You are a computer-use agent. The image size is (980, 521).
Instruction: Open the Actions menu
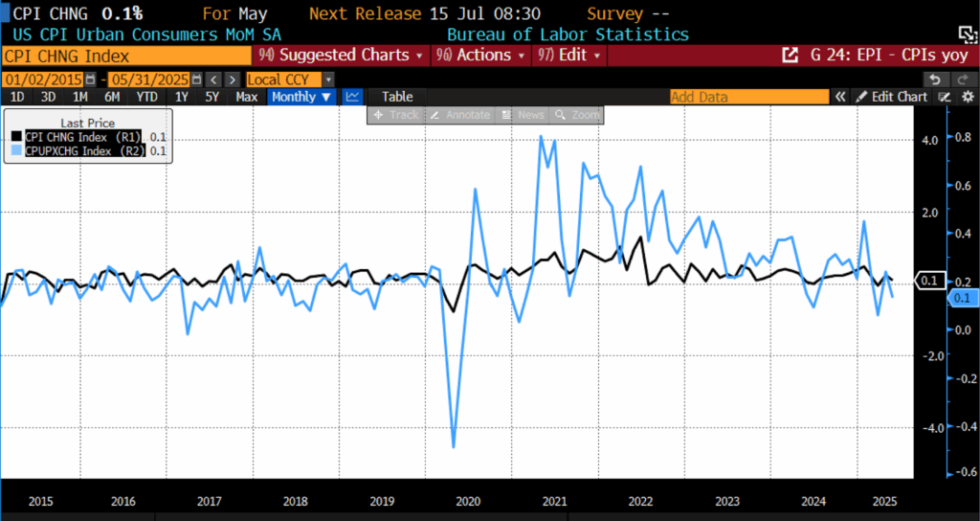click(x=484, y=56)
